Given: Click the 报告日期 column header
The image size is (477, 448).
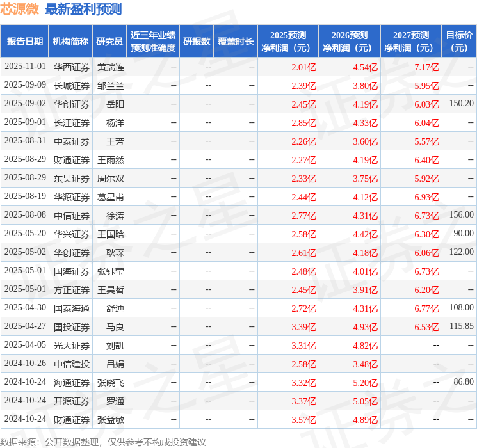Looking at the screenshot, I should tap(24, 42).
